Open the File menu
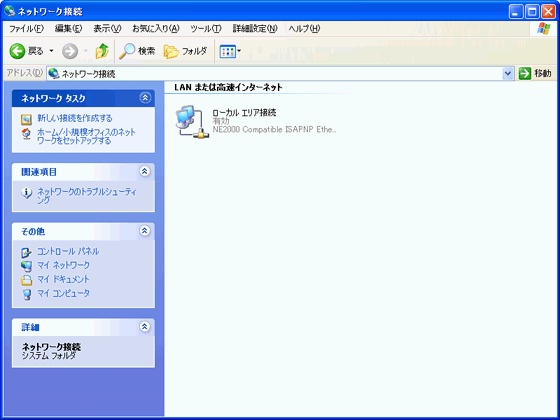Image resolution: width=560 pixels, height=420 pixels. [x=26, y=29]
